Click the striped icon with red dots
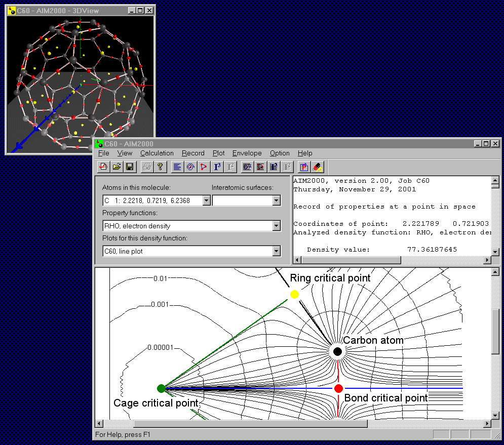The height and width of the screenshot is (445, 504). coord(260,167)
